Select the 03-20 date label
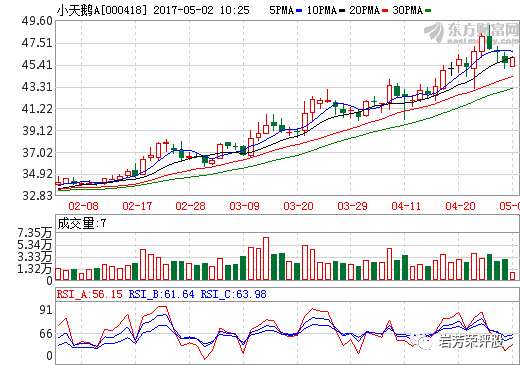520x365 pixels. pos(298,206)
